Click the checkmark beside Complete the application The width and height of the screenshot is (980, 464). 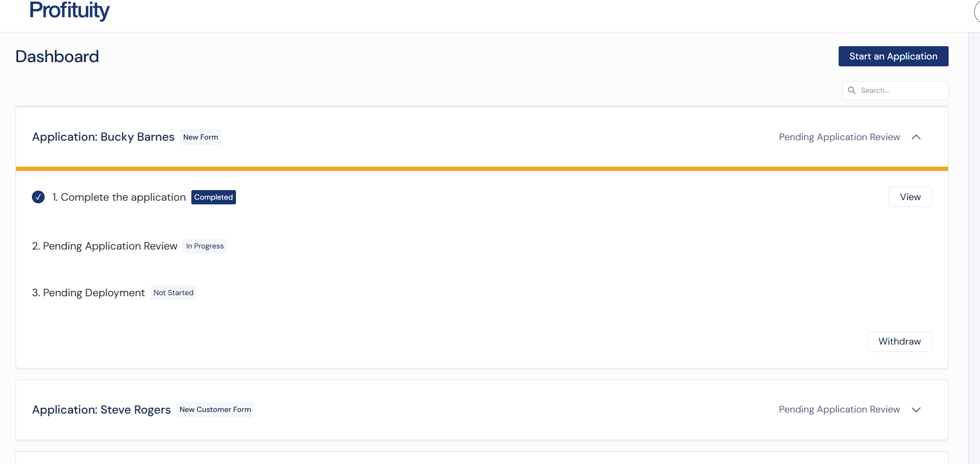point(38,196)
